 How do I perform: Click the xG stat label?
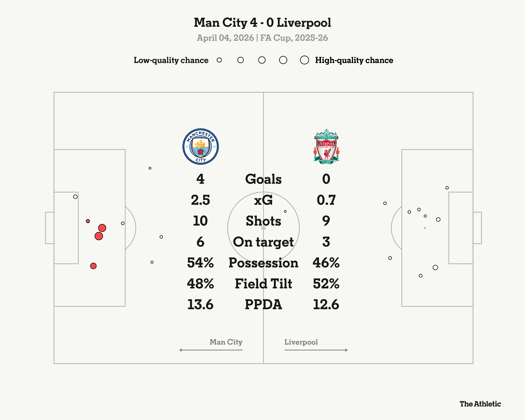tap(263, 200)
